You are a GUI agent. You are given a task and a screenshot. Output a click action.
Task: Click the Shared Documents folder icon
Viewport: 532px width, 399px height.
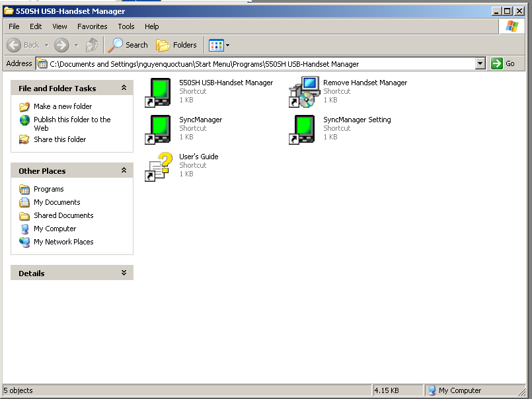[24, 216]
